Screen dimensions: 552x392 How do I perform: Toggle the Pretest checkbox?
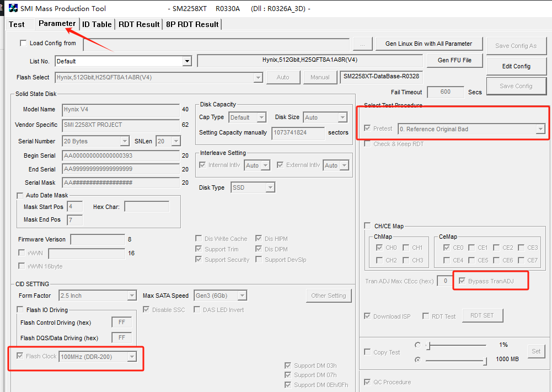coord(367,128)
